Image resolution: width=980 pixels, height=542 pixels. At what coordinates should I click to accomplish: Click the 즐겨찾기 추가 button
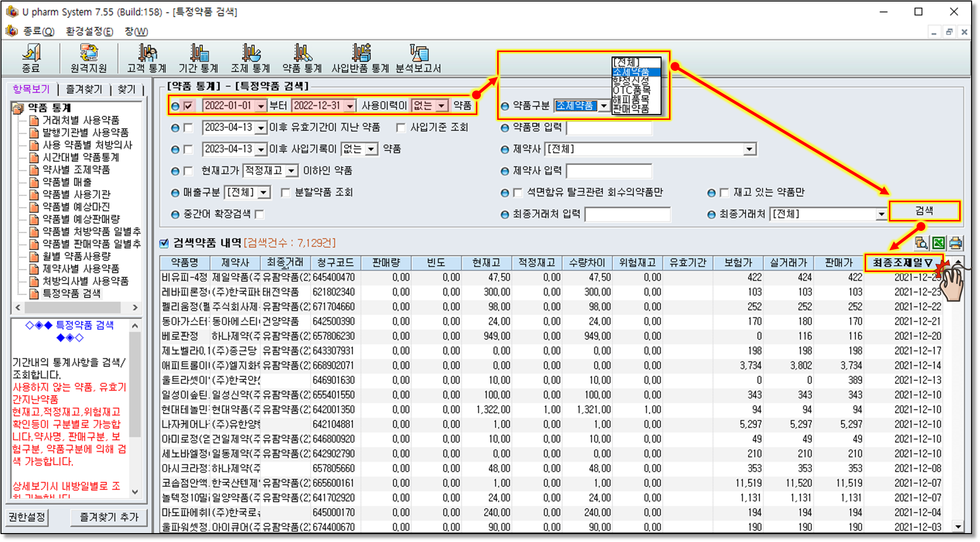pos(109,517)
